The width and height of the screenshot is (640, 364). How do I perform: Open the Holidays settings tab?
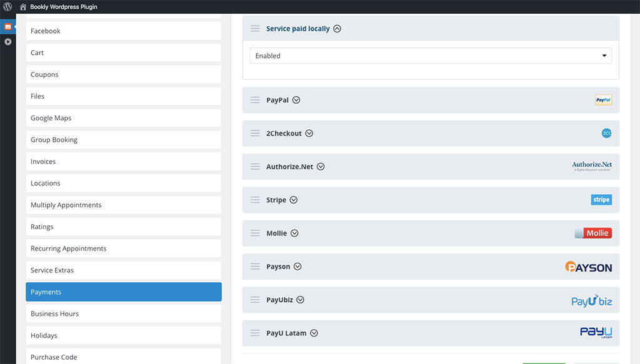click(x=124, y=335)
